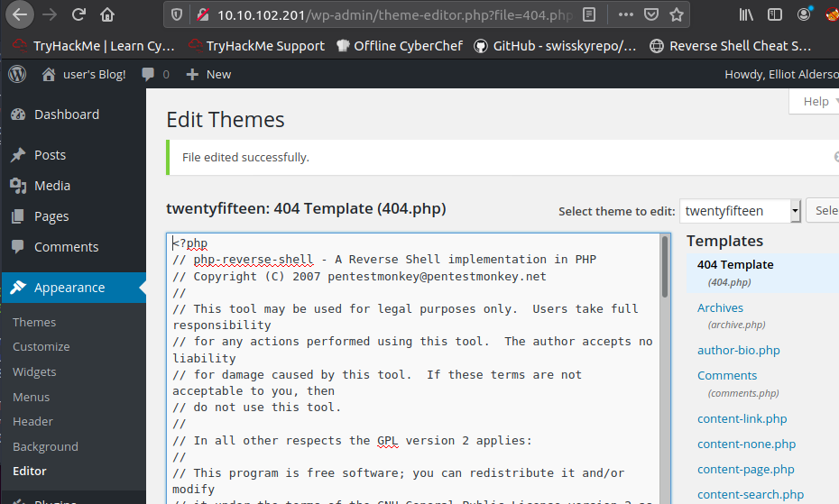839x504 pixels.
Task: Click the browser back arrow button
Action: tap(20, 14)
